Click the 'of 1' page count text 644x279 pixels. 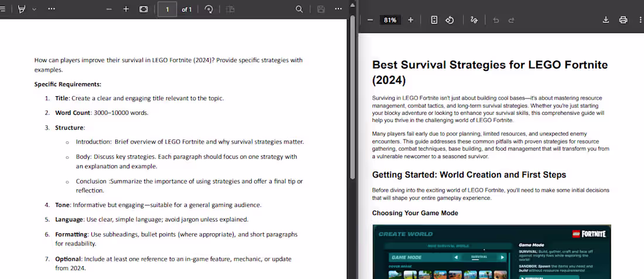click(187, 9)
